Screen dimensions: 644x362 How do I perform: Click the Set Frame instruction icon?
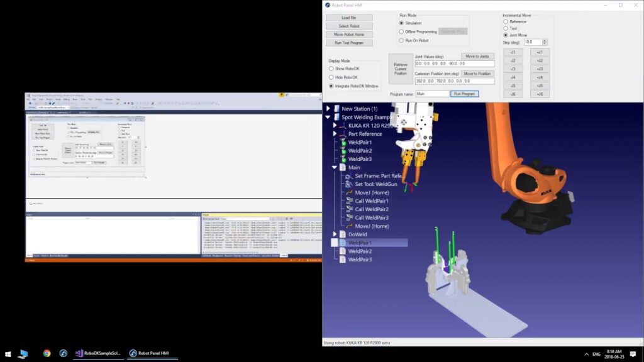[x=349, y=176]
